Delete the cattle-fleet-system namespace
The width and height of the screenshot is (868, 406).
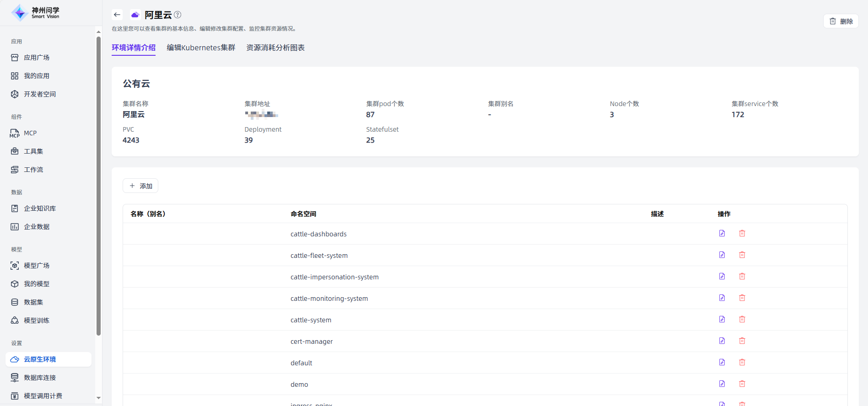[742, 255]
